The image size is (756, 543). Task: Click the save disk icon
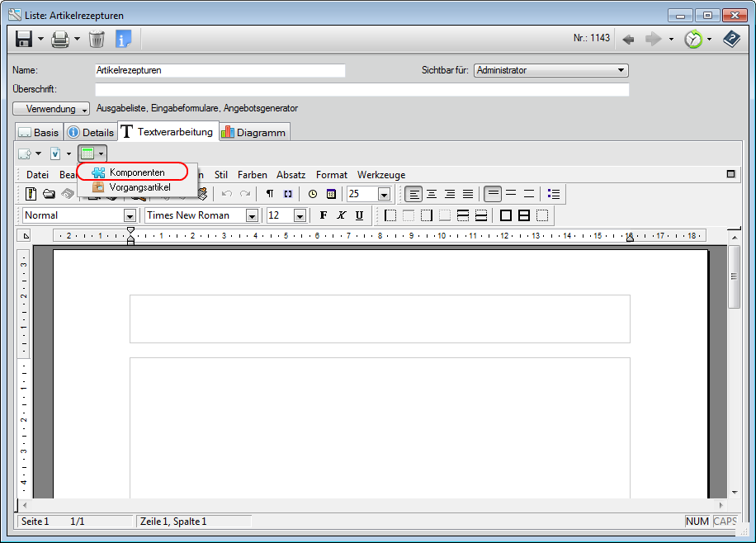pos(24,39)
